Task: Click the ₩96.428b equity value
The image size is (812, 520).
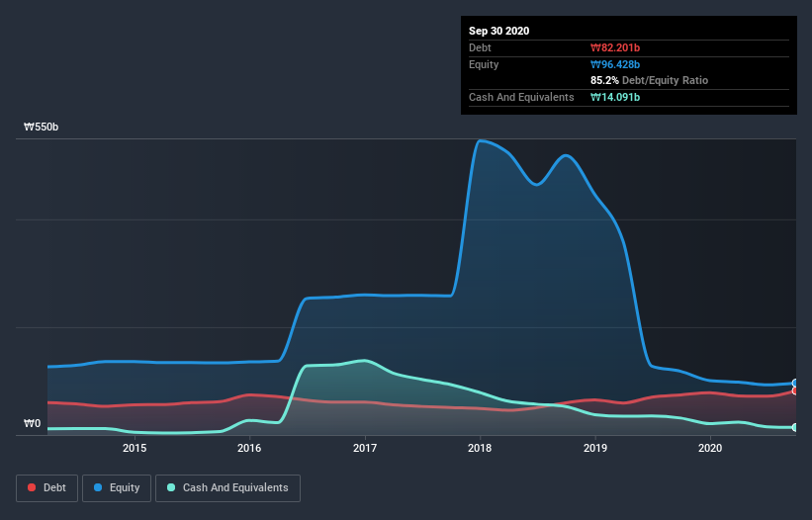Action: click(615, 64)
